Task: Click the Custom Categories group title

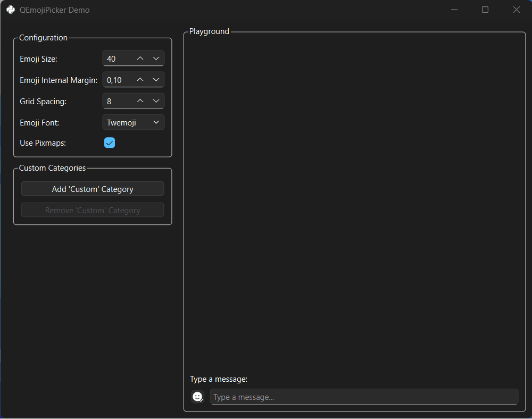Action: [52, 168]
